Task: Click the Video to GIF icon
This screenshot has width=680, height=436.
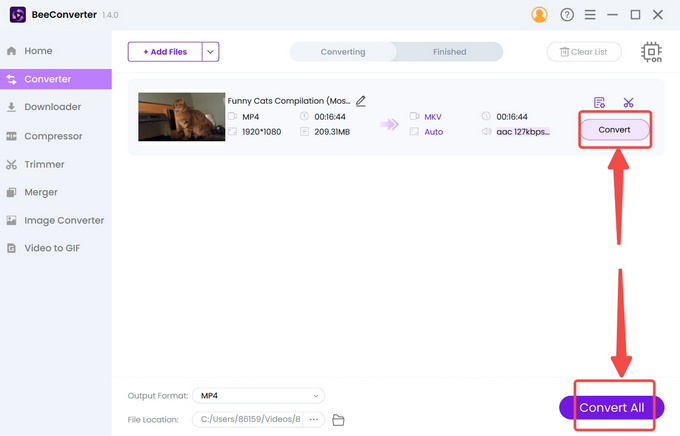Action: (x=12, y=248)
